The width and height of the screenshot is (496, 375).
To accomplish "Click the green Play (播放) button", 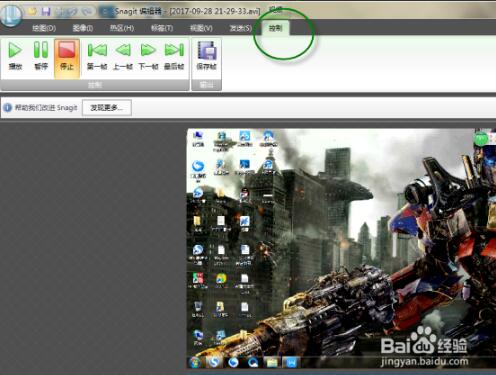I will (15, 56).
